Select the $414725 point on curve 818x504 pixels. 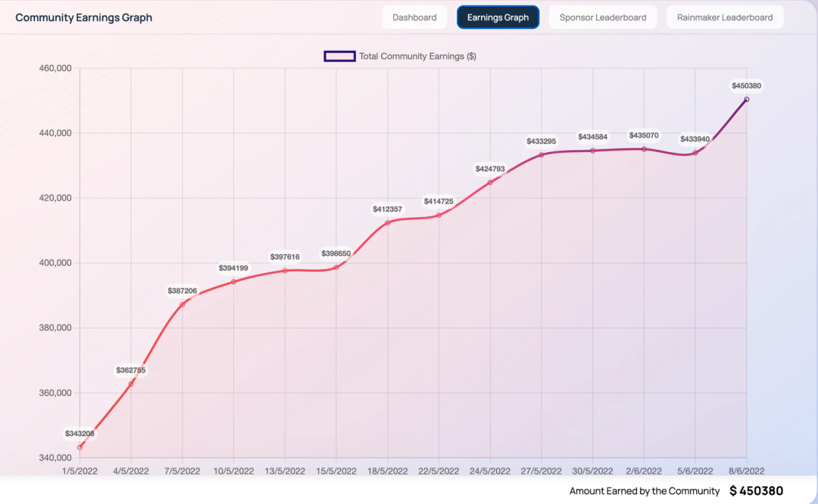(439, 215)
